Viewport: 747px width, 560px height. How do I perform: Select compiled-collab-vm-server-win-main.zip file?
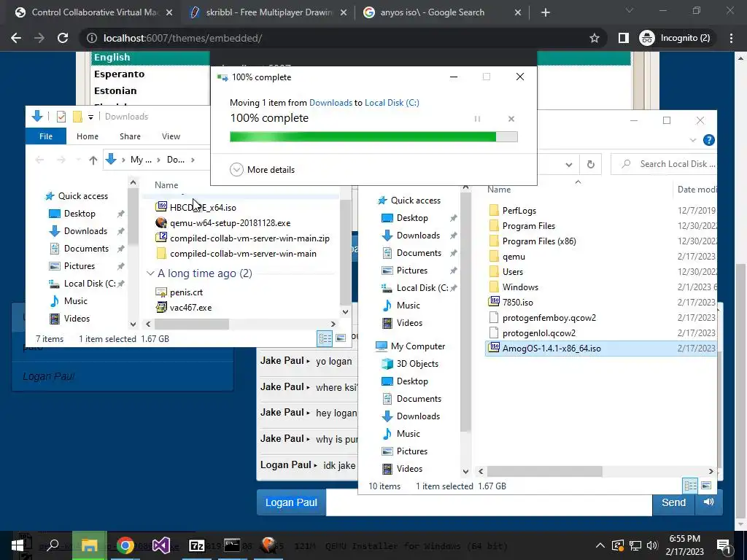point(249,238)
